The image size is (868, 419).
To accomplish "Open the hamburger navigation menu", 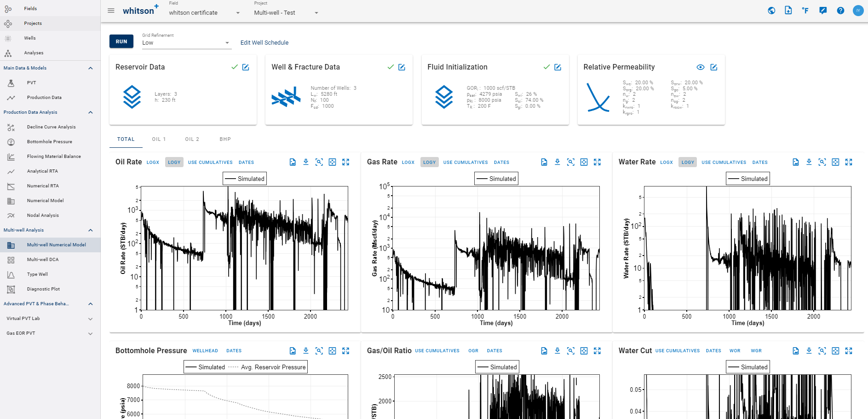I will 111,11.
